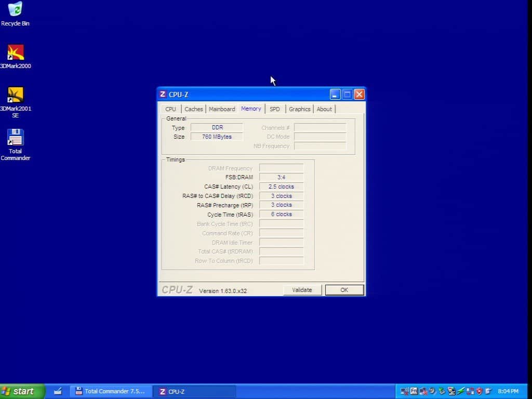The height and width of the screenshot is (399, 532).
Task: Minimize the CPU-Z window
Action: [335, 95]
